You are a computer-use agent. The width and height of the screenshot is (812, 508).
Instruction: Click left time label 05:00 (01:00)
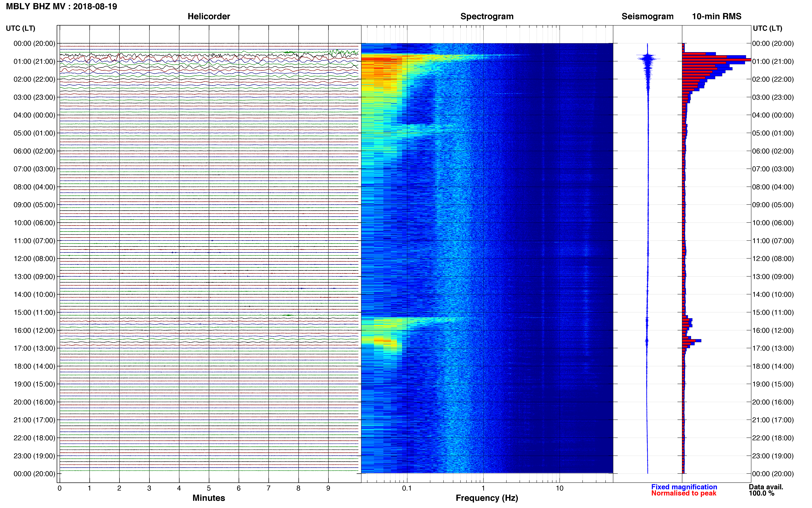[34, 133]
